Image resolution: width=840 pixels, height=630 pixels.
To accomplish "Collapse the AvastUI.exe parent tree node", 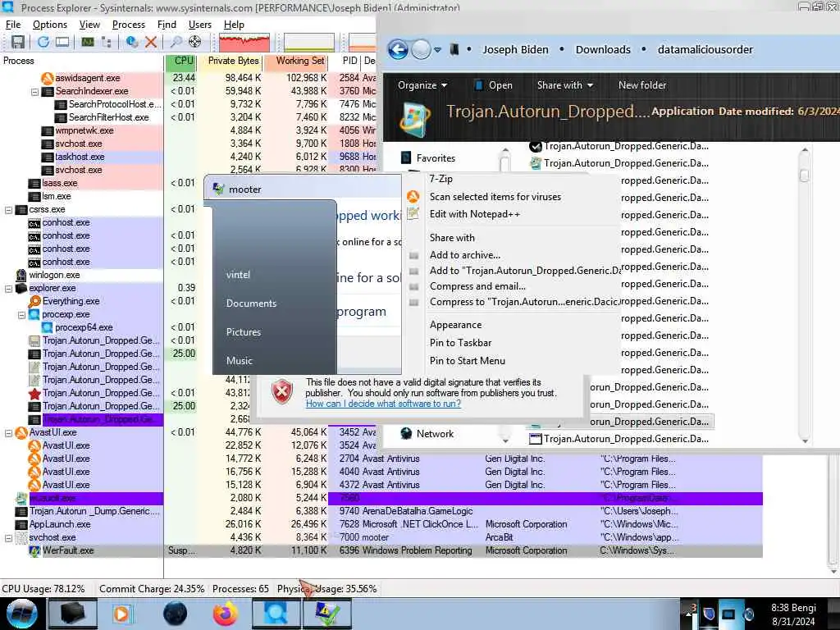I will point(8,433).
